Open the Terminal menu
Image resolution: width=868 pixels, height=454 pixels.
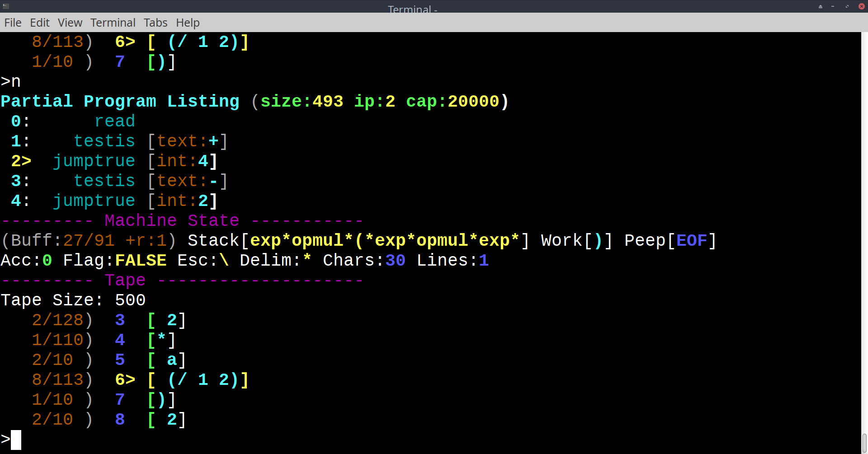pos(113,23)
